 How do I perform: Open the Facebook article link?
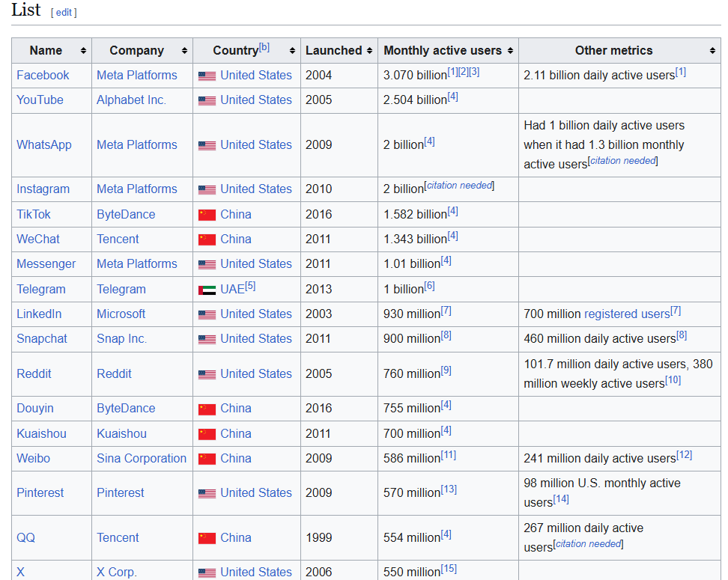43,76
